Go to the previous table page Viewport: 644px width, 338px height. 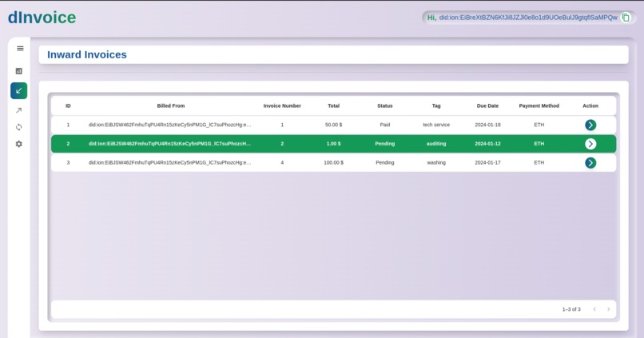[594, 309]
